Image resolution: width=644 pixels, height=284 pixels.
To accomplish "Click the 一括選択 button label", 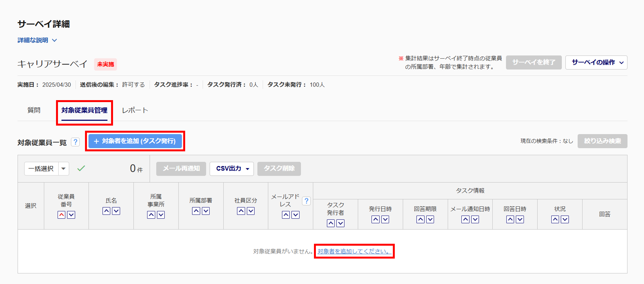I will (41, 169).
